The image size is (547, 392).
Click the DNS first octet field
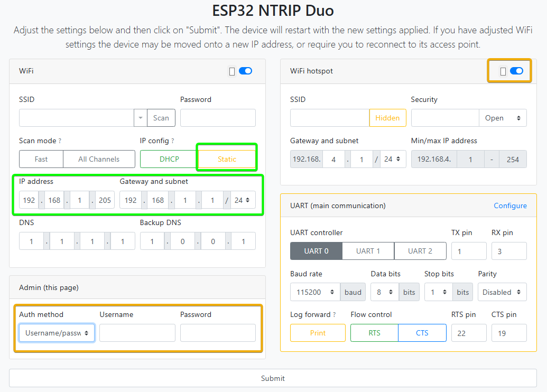point(31,241)
